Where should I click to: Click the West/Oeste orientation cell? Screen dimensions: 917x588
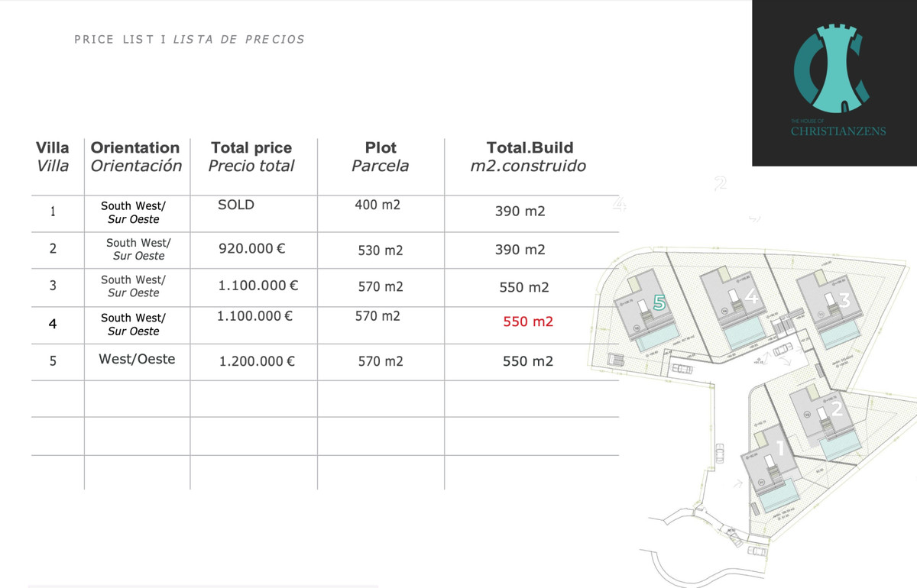click(137, 359)
